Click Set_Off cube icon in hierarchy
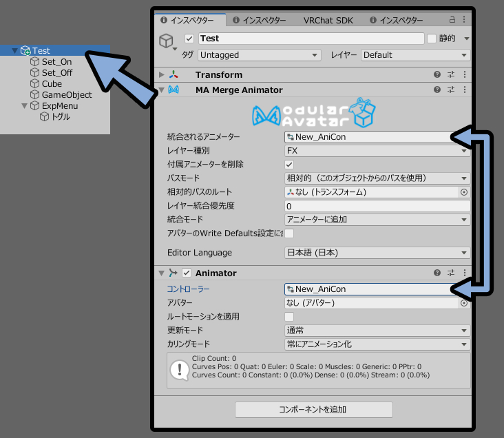The width and height of the screenshot is (504, 438). pos(34,73)
